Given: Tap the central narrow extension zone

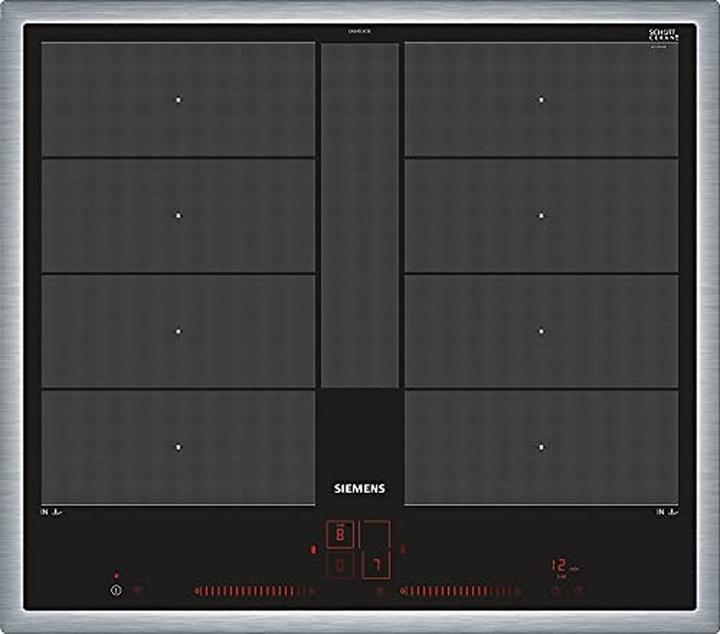Looking at the screenshot, I should [x=359, y=215].
